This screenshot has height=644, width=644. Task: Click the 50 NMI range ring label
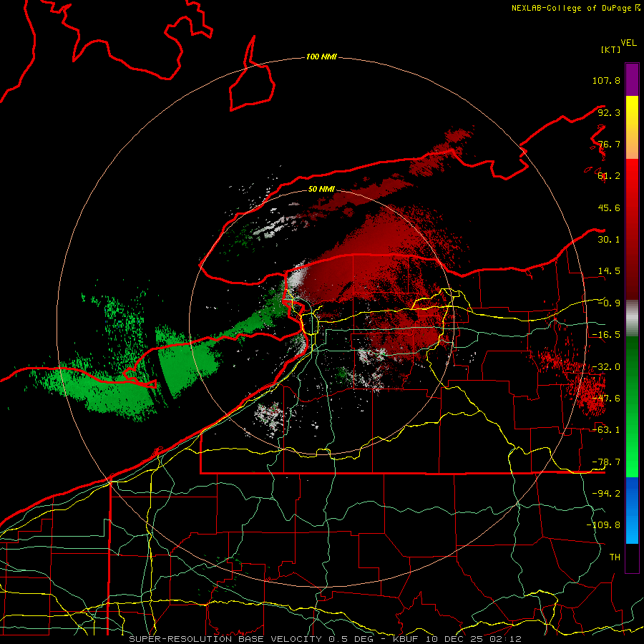coord(321,189)
